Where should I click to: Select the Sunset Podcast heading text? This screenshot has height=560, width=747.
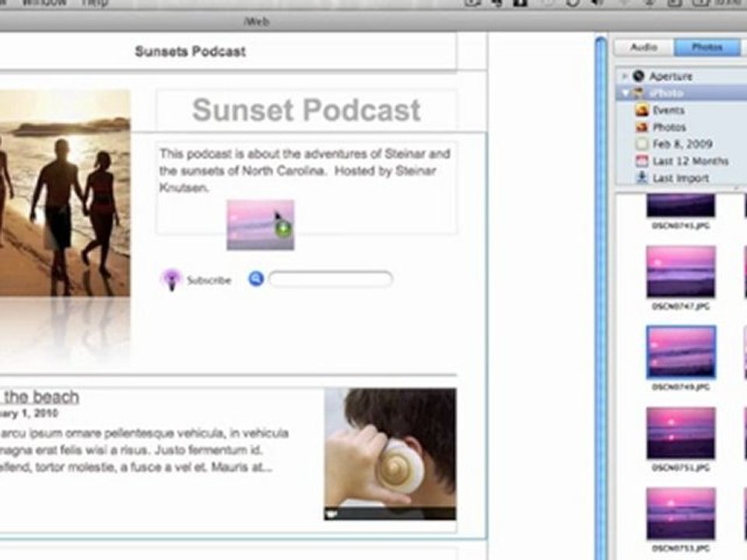pos(307,110)
